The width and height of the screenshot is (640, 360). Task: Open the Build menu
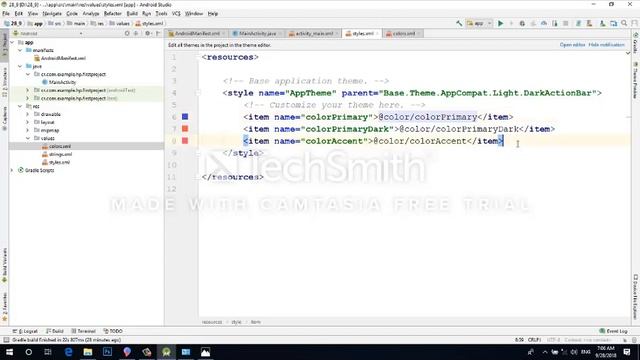[x=132, y=13]
